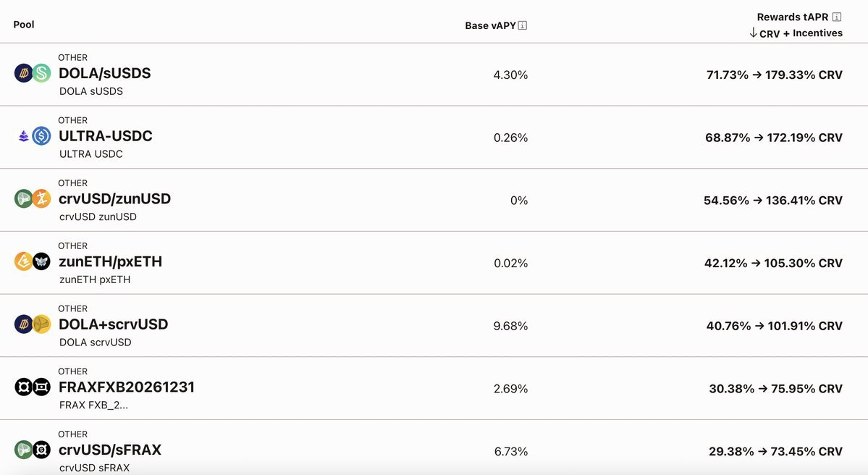
Task: Sort pools by the Pool column header
Action: [24, 25]
